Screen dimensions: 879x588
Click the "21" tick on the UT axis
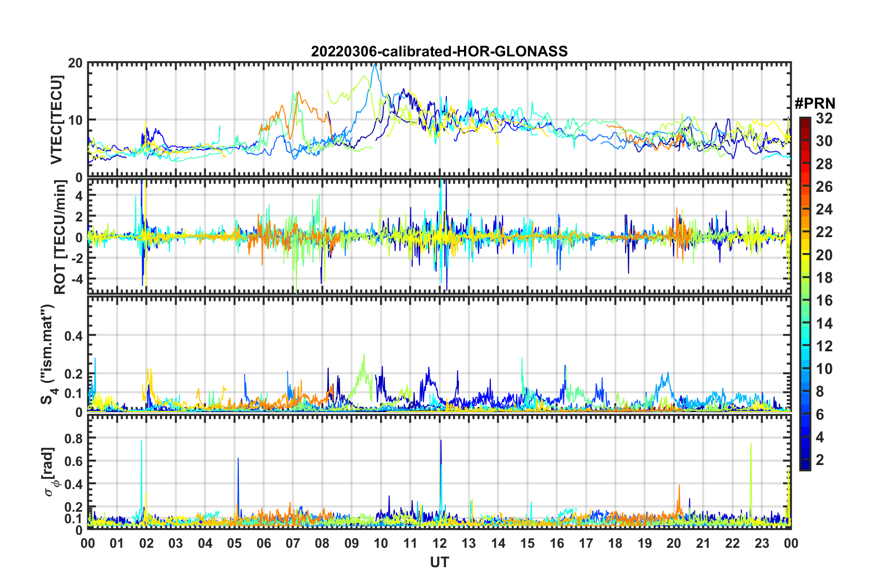pyautogui.click(x=703, y=543)
